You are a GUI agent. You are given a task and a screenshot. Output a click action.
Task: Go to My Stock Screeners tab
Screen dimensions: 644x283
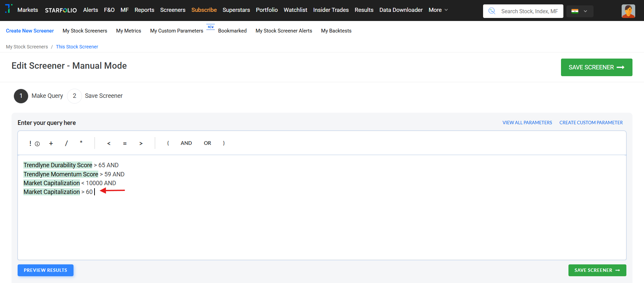click(85, 31)
